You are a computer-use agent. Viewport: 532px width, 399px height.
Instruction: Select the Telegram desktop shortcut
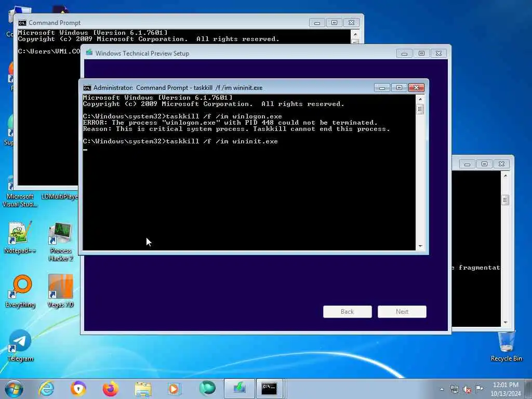20,345
